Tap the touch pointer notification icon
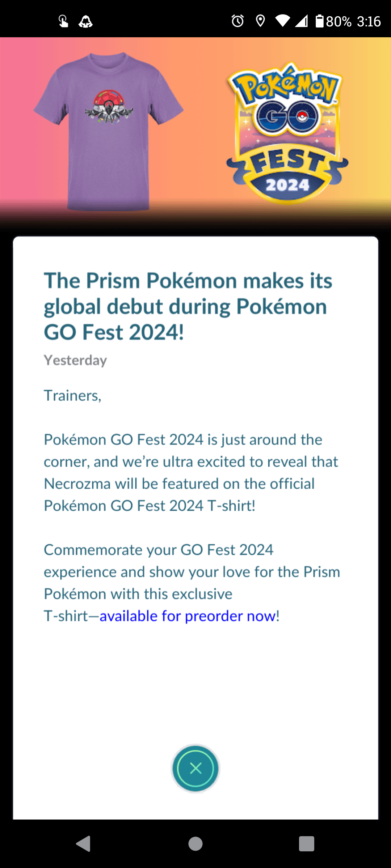The image size is (391, 868). coord(63,21)
